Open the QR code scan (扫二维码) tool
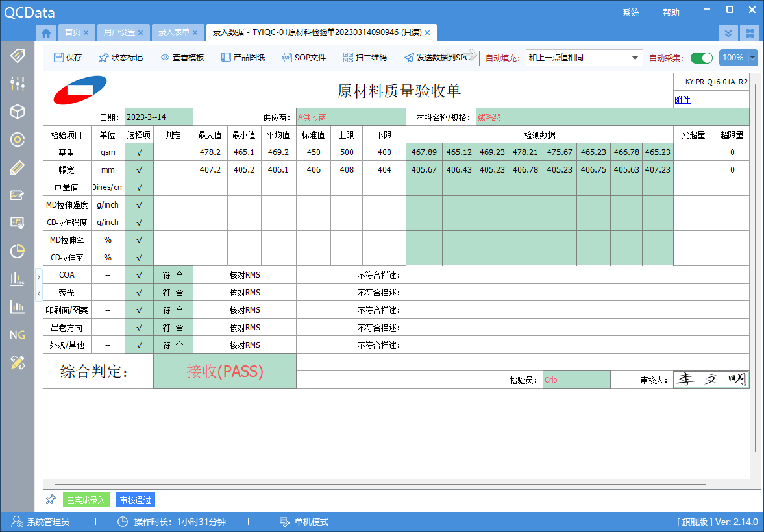Screen dimensions: 764x532 click(x=365, y=58)
